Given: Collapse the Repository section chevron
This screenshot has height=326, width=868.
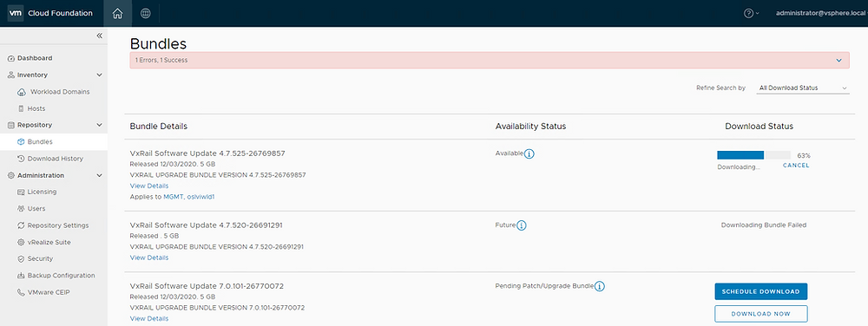Looking at the screenshot, I should point(100,125).
